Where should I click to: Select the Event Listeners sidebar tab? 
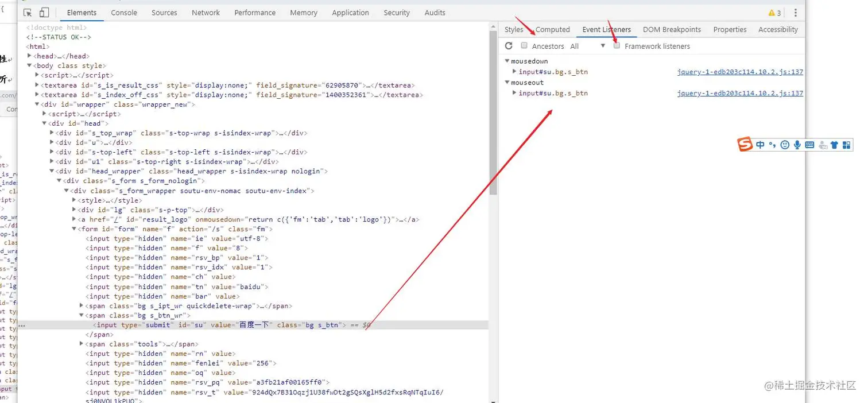pyautogui.click(x=606, y=30)
